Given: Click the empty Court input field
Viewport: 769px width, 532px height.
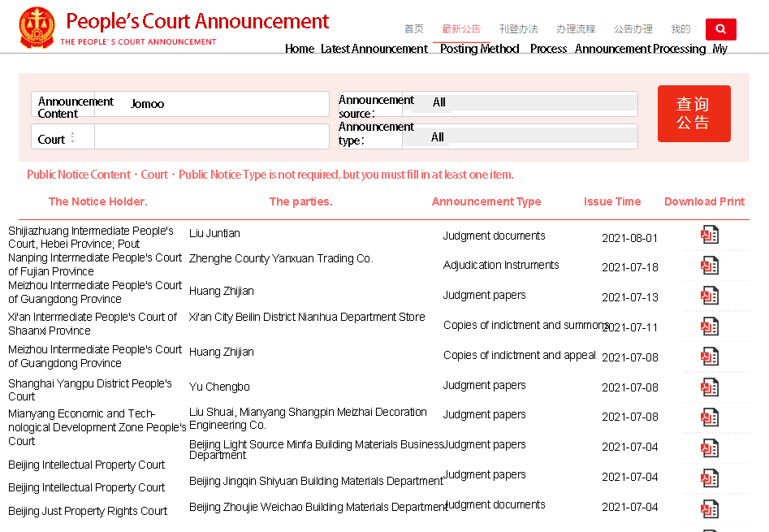Looking at the screenshot, I should click(x=211, y=137).
